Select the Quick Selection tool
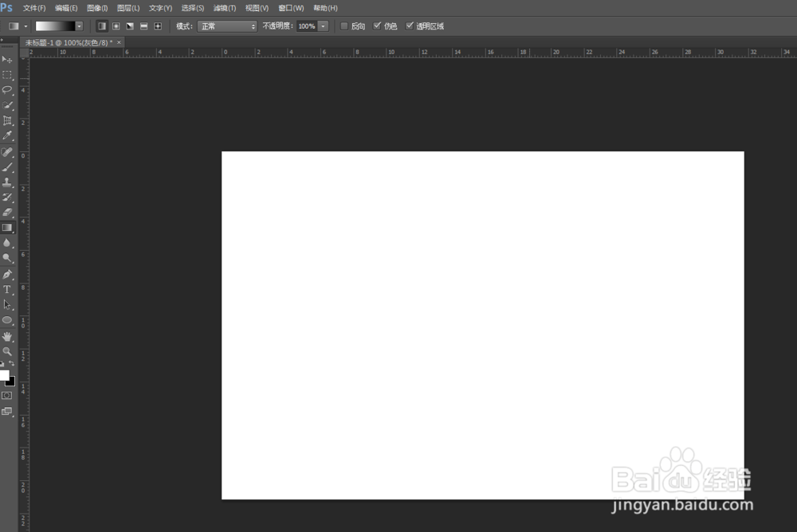This screenshot has width=797, height=532. pyautogui.click(x=7, y=105)
